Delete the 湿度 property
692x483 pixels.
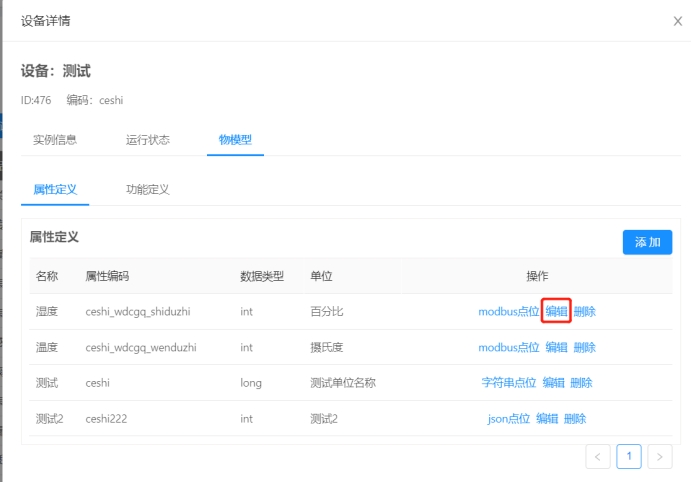pos(585,312)
